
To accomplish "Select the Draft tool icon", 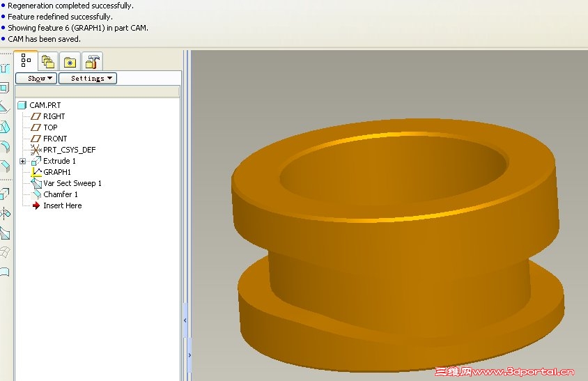I will 4,127.
